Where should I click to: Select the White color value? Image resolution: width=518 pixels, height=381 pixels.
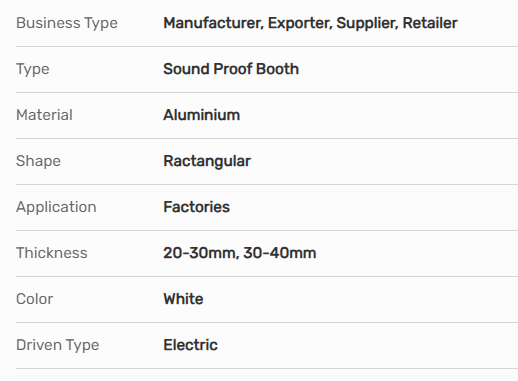[183, 299]
